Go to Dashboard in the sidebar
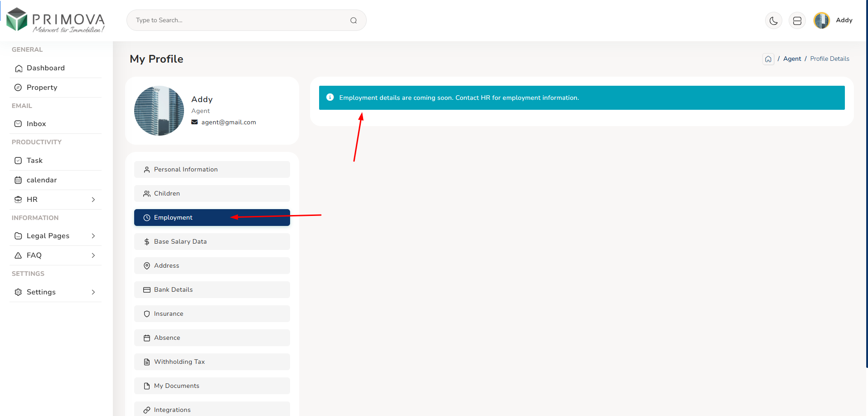Image resolution: width=868 pixels, height=416 pixels. [x=45, y=68]
